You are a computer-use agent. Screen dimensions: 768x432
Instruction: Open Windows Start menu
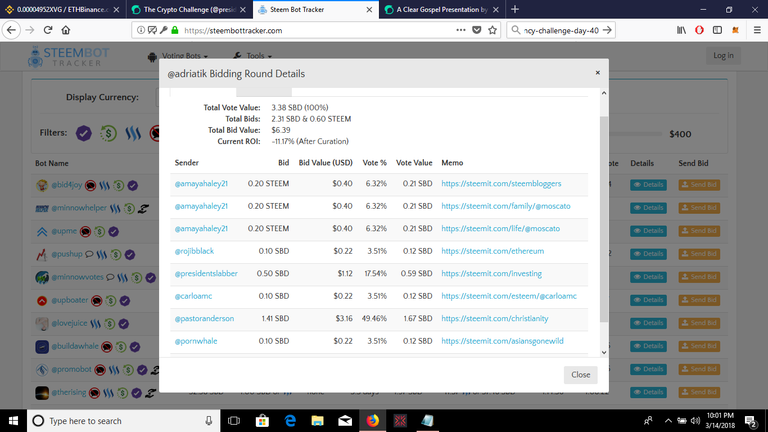click(x=13, y=421)
